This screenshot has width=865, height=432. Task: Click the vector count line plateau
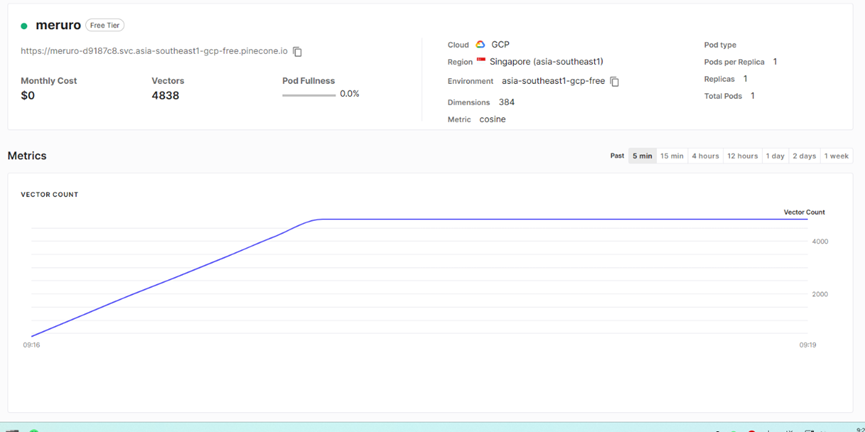click(x=563, y=220)
